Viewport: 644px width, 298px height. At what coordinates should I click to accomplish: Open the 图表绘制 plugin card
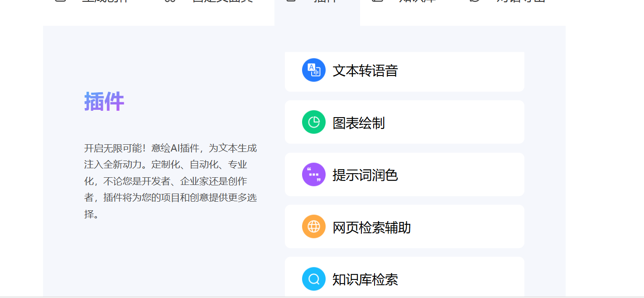pos(404,122)
